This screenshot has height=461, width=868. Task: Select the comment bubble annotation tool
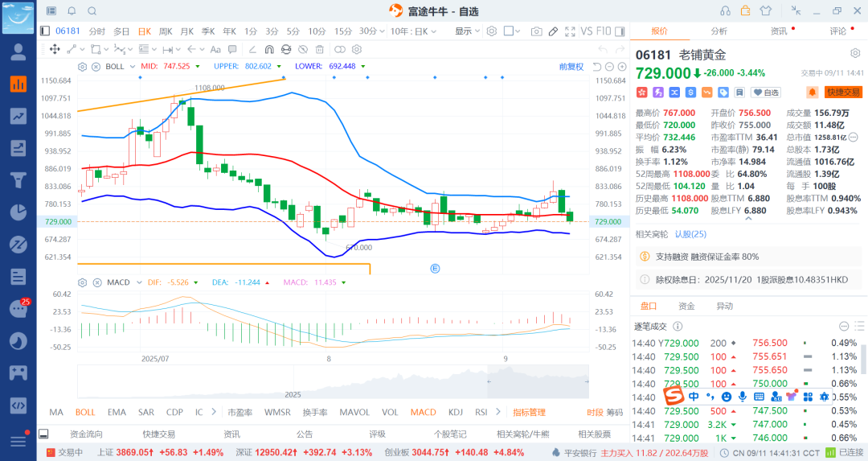click(232, 49)
